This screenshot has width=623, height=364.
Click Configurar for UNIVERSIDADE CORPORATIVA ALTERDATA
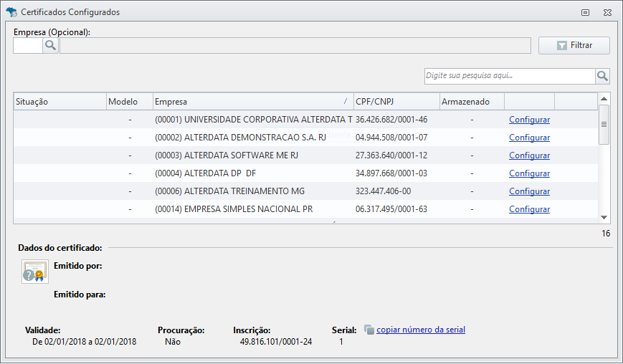[x=529, y=120]
